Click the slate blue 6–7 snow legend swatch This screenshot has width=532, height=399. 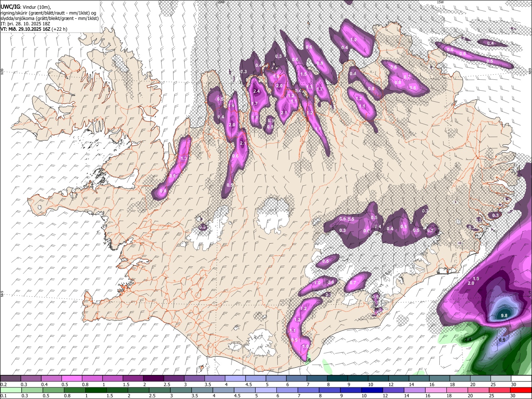[297, 379]
